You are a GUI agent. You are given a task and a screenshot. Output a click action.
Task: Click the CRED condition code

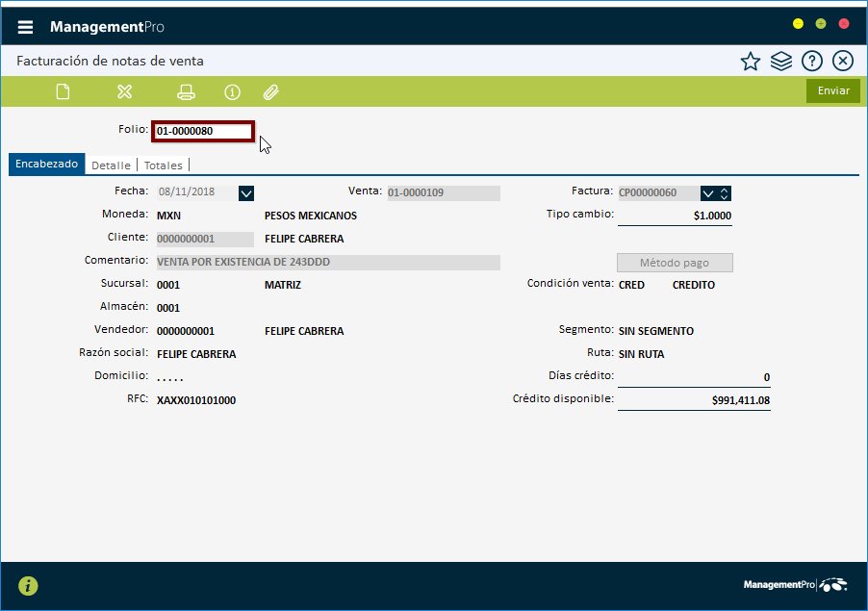coord(631,285)
